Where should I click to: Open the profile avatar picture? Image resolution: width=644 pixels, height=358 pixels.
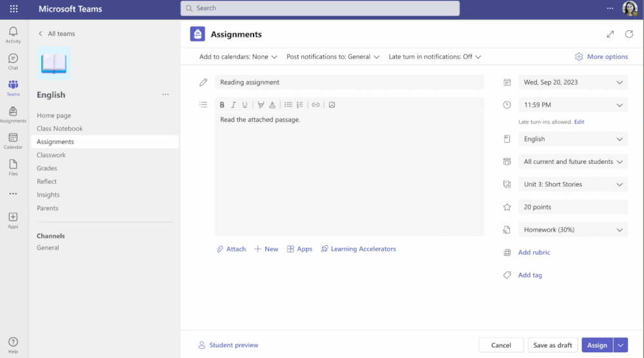[x=630, y=8]
